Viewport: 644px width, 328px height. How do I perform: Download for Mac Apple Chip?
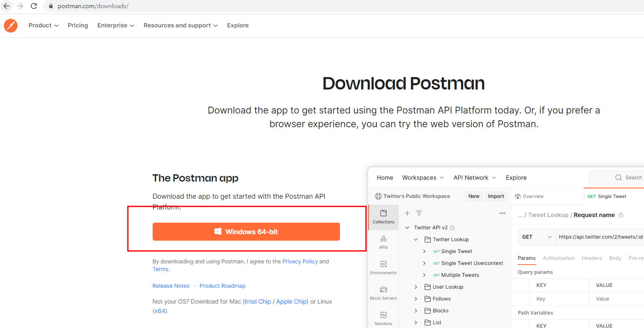292,301
